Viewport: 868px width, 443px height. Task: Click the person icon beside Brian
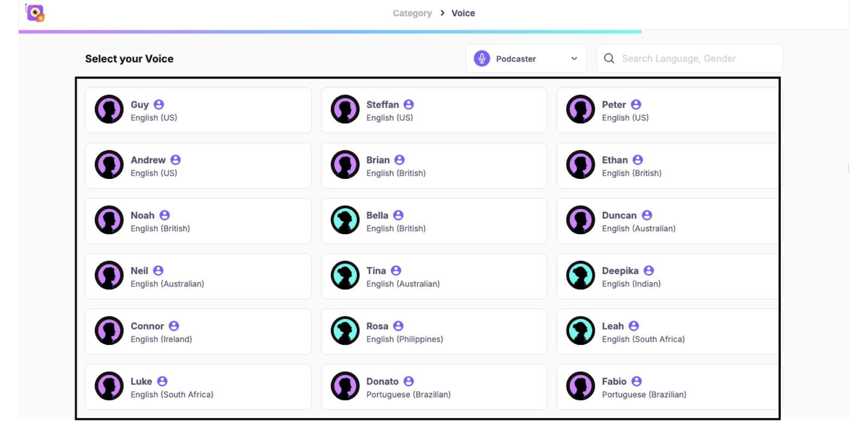[x=400, y=160]
